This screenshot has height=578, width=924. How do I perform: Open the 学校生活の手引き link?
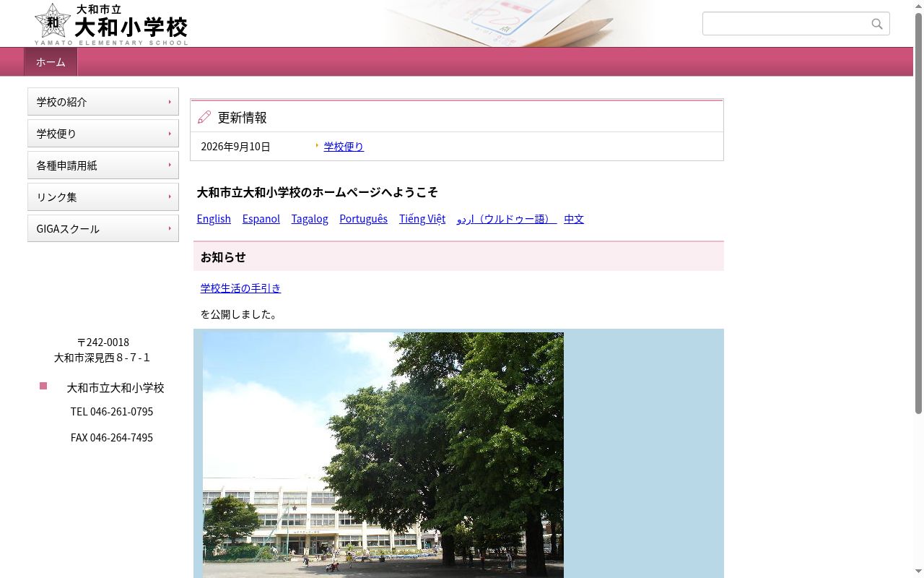[240, 288]
